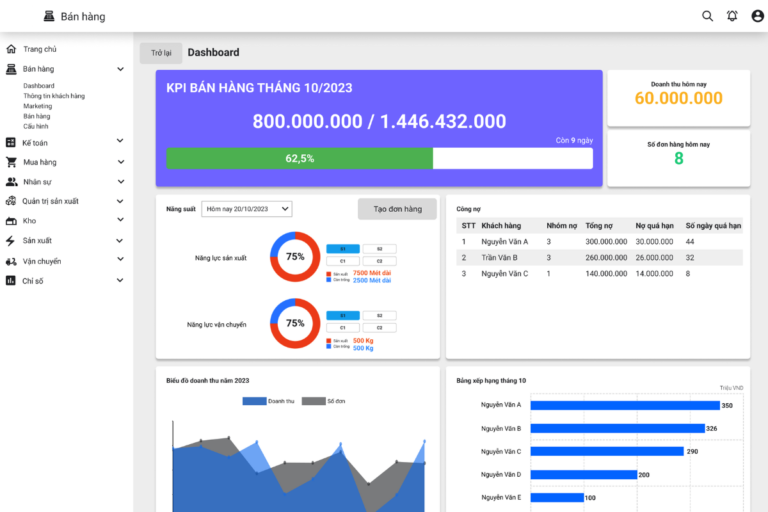Screen dimensions: 768x512
Task: Toggle the S2 shift button in Năng lực vận chuyển
Action: pos(380,316)
